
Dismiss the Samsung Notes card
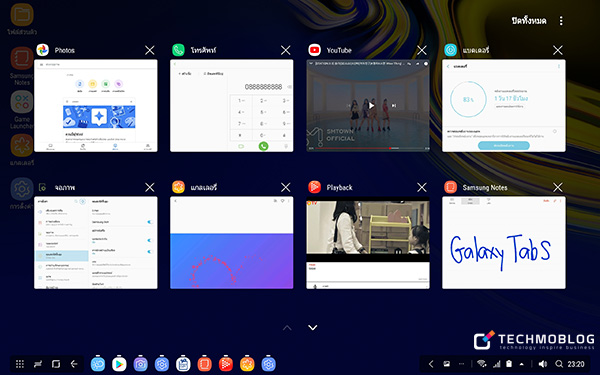[558, 187]
